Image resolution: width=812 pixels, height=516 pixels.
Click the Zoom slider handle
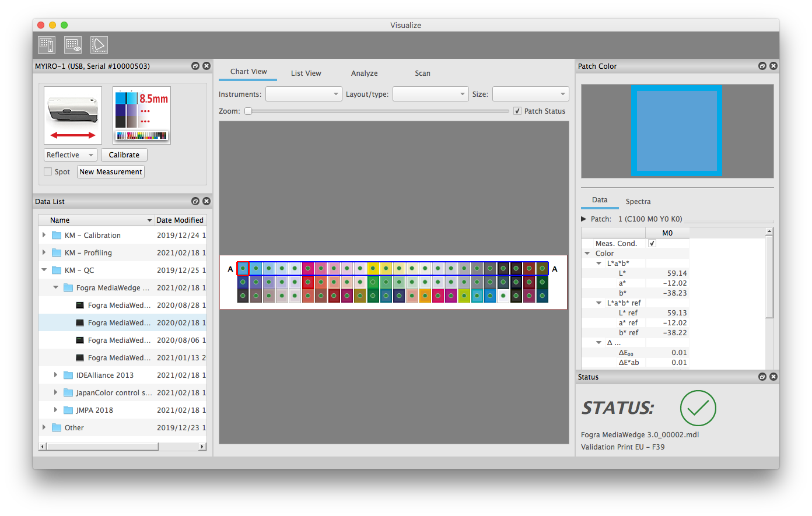coord(248,111)
